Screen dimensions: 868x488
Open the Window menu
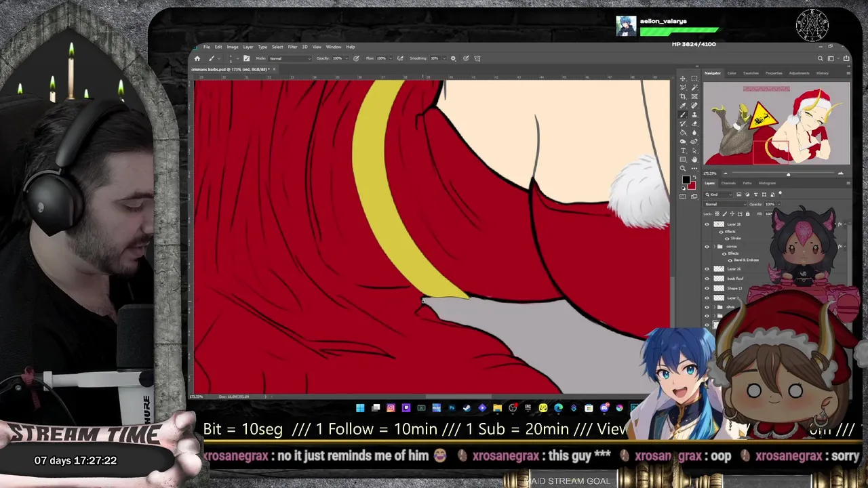(x=334, y=47)
